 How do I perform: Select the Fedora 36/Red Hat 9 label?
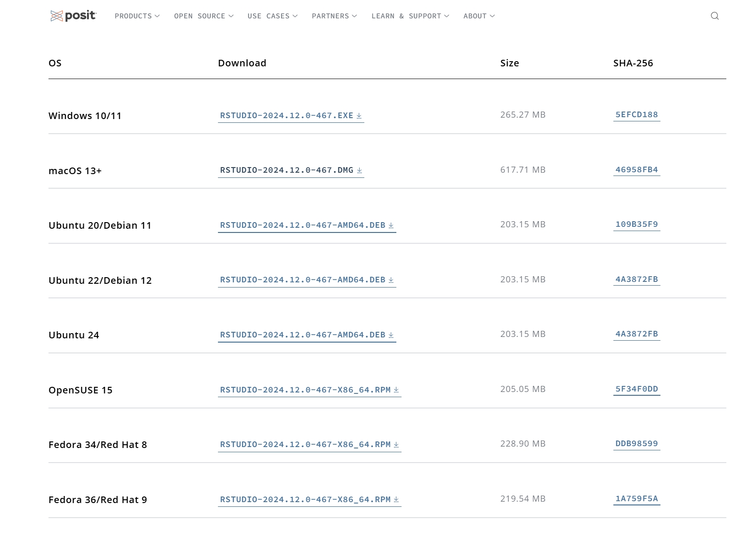[x=97, y=500]
